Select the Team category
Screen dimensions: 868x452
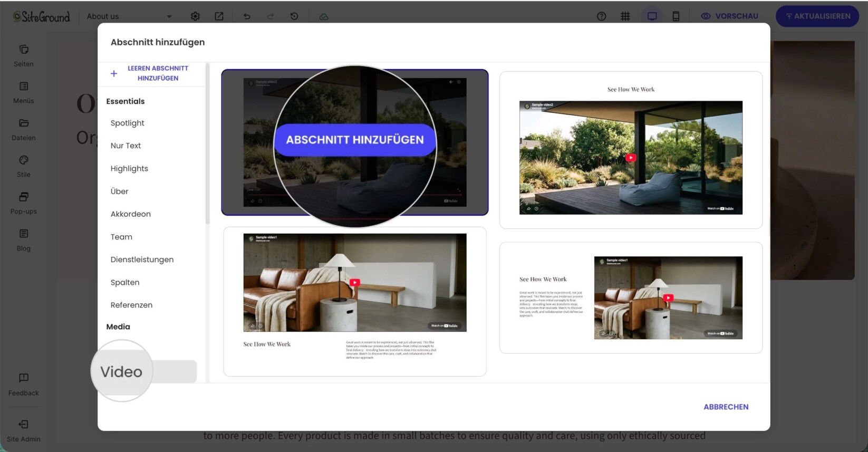point(121,237)
